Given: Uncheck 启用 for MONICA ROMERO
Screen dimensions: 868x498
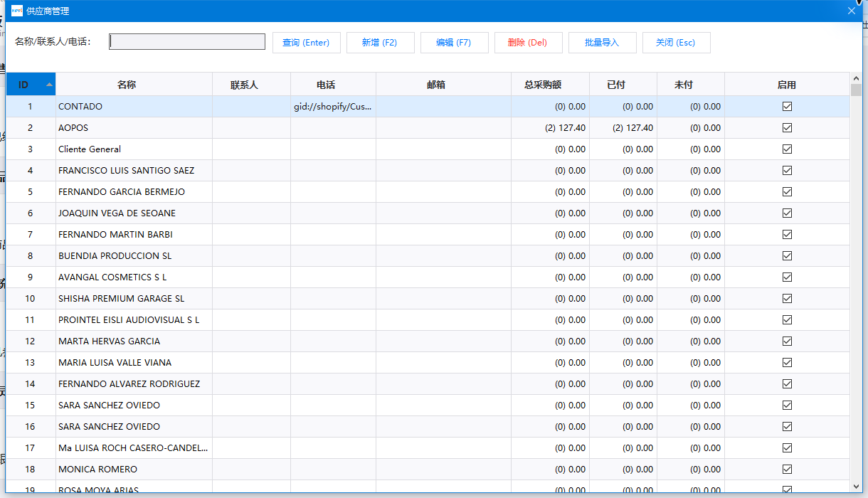Looking at the screenshot, I should [x=787, y=470].
